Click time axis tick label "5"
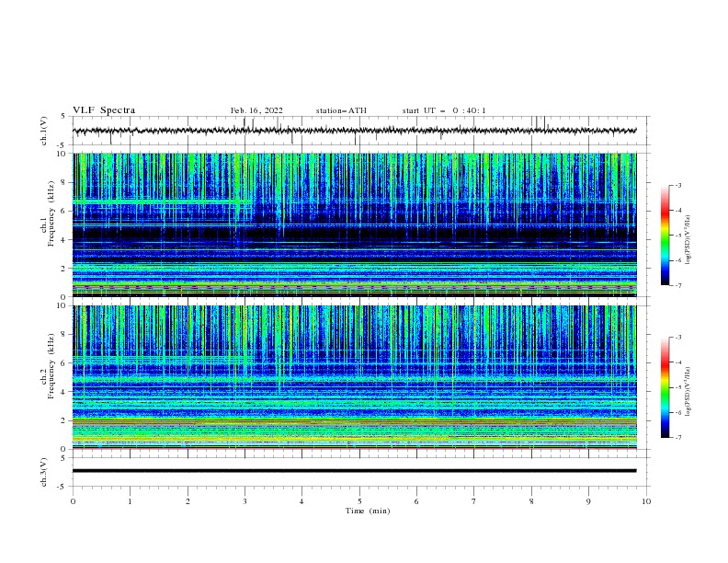This screenshot has height=563, width=728. point(359,501)
